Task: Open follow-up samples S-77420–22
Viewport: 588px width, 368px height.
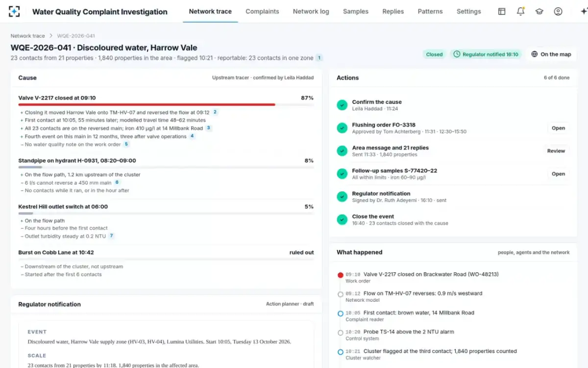Action: point(558,174)
